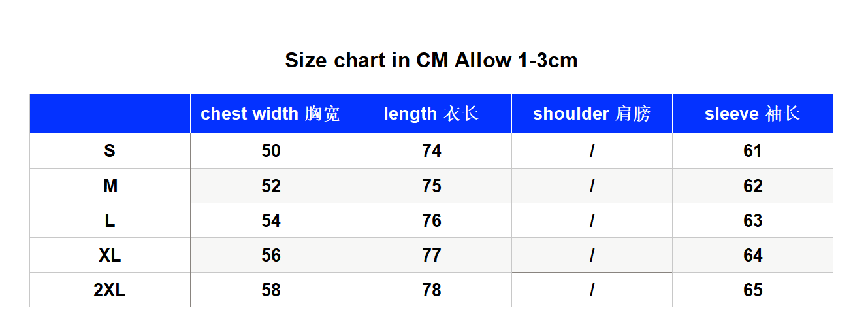The image size is (868, 325).
Task: Select the chest width value 50
Action: click(x=271, y=151)
